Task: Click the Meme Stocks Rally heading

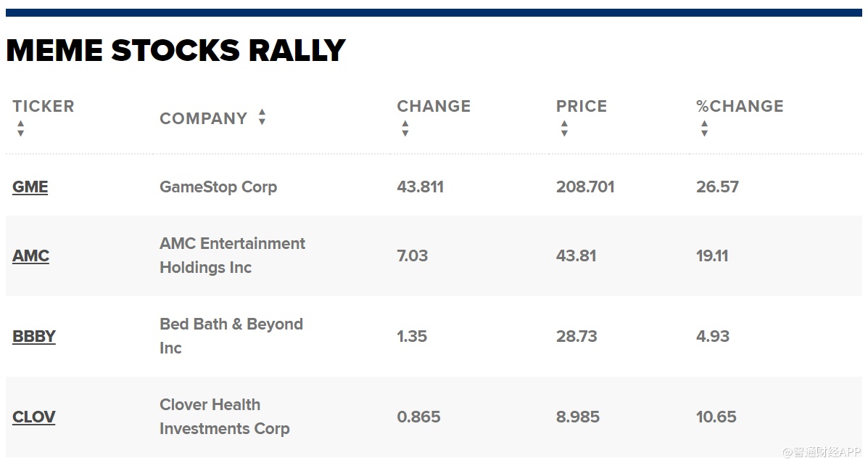Action: (x=175, y=50)
